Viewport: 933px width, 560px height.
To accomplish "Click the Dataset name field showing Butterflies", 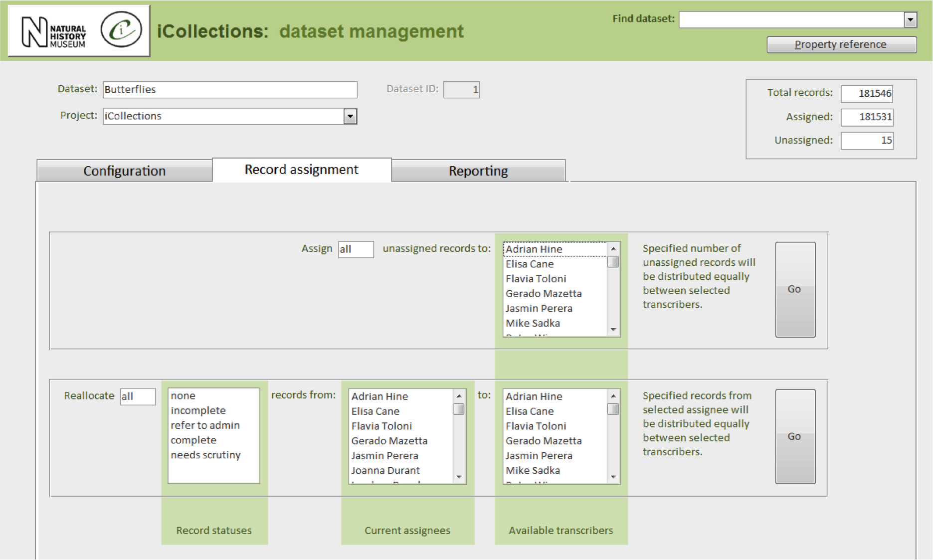I will (230, 89).
